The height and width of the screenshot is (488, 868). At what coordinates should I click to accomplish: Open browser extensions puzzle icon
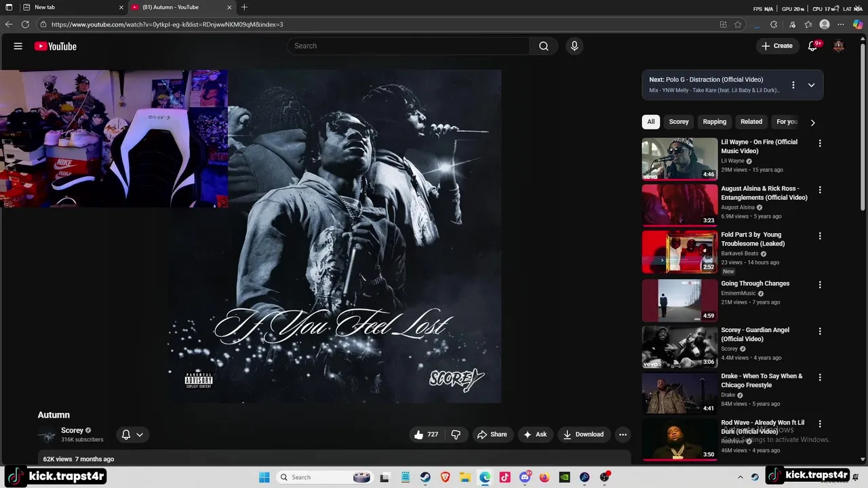(774, 24)
